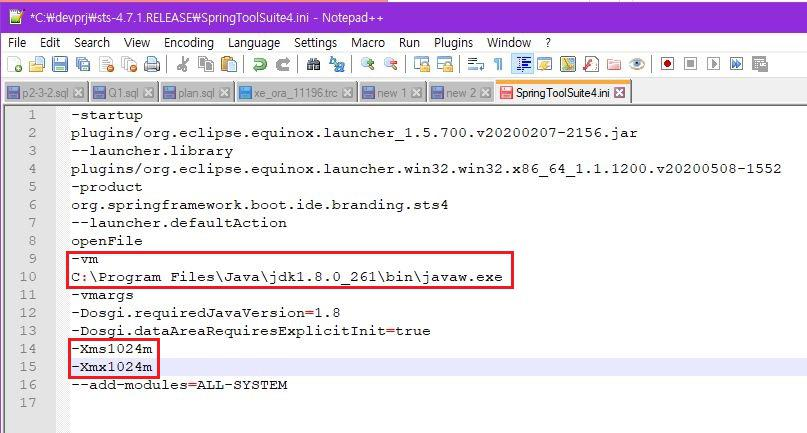Click the Close document toolbar icon
Image resolution: width=807 pixels, height=433 pixels.
(106, 64)
